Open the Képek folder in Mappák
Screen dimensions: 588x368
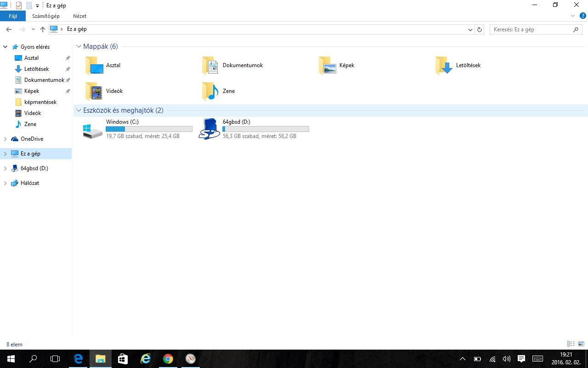coord(337,65)
